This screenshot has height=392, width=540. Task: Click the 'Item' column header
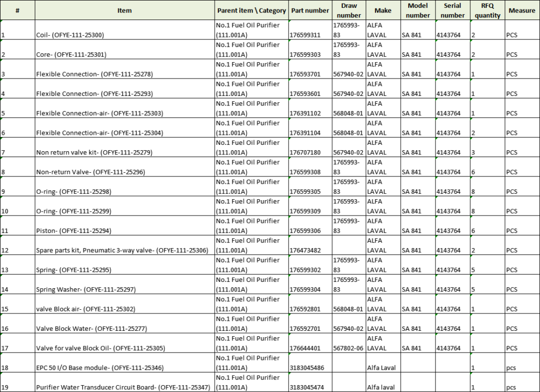pyautogui.click(x=124, y=11)
